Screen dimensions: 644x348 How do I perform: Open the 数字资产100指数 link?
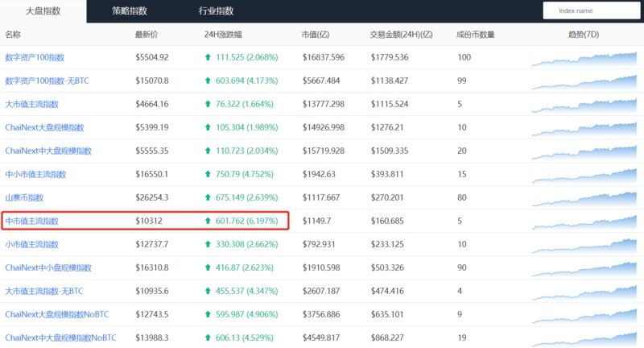click(37, 58)
